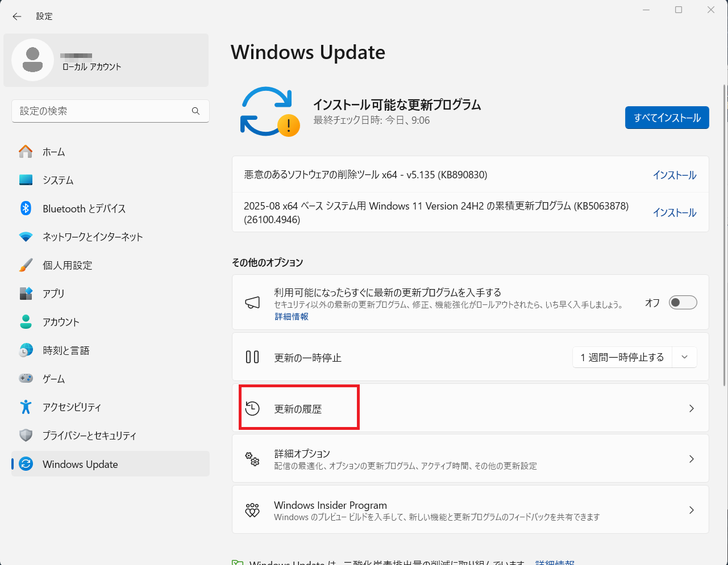
Task: Open 時刻と言語 settings
Action: pos(110,350)
